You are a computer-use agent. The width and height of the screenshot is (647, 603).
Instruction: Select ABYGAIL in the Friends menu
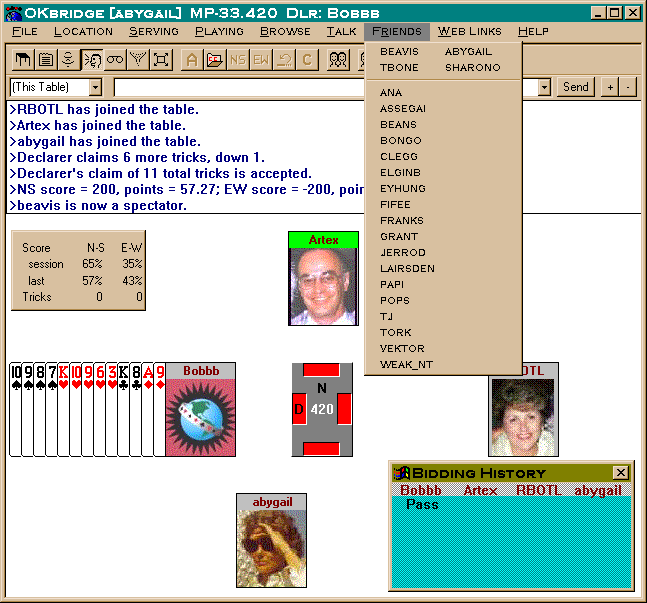468,52
